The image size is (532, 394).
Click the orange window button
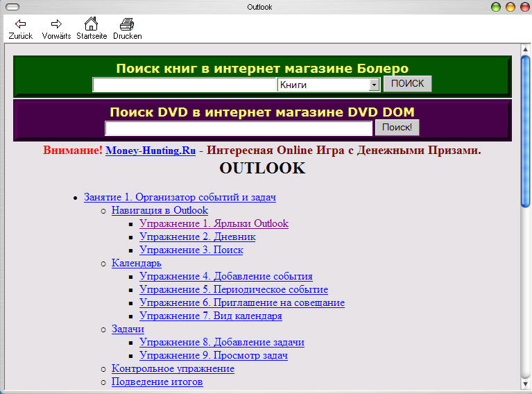pos(510,7)
